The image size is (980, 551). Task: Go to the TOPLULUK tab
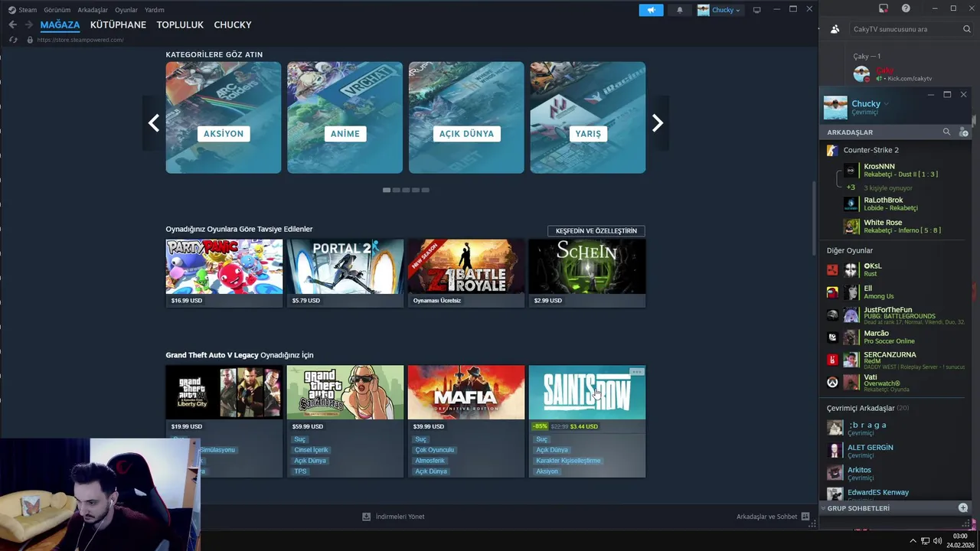[180, 24]
